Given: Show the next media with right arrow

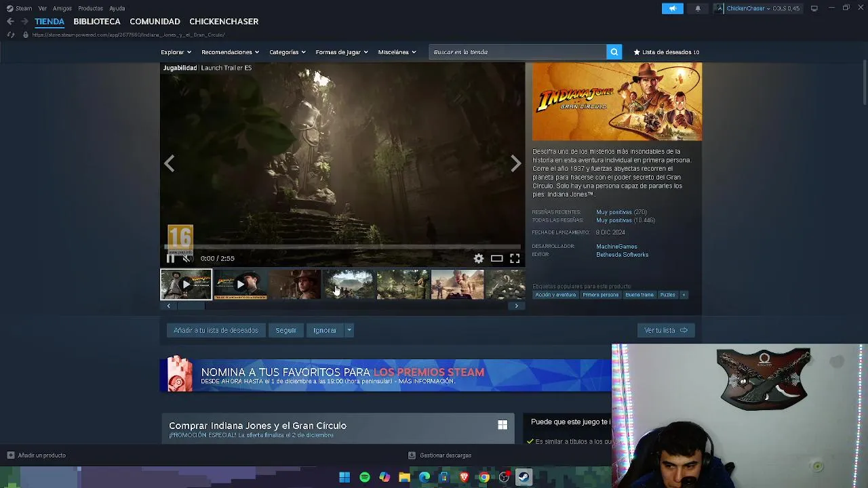Looking at the screenshot, I should click(x=516, y=163).
